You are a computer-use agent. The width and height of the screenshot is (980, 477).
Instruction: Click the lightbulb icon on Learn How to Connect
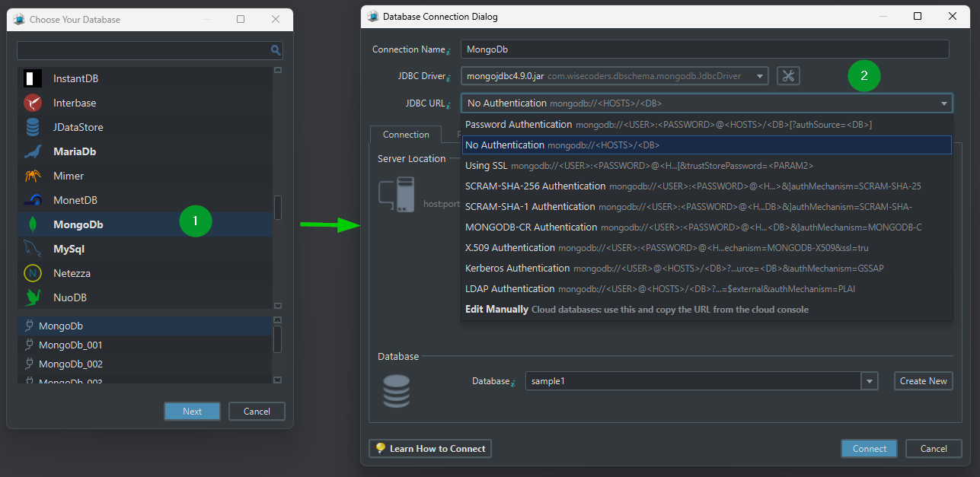click(380, 448)
